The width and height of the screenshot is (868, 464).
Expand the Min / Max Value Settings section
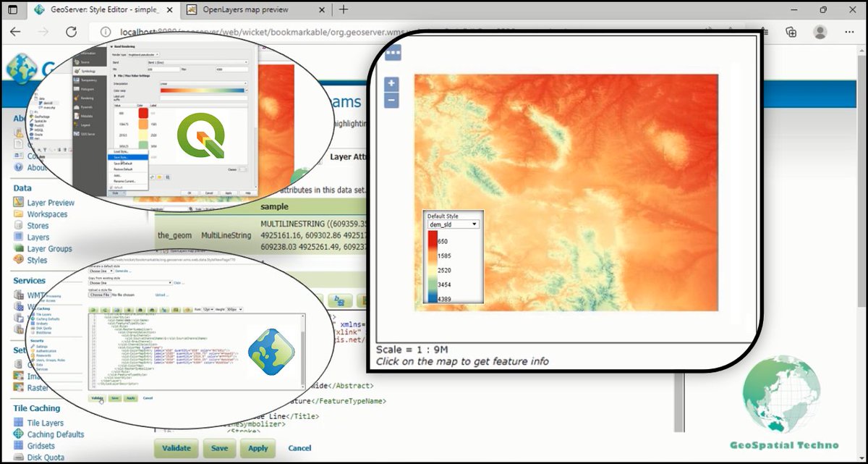132,76
